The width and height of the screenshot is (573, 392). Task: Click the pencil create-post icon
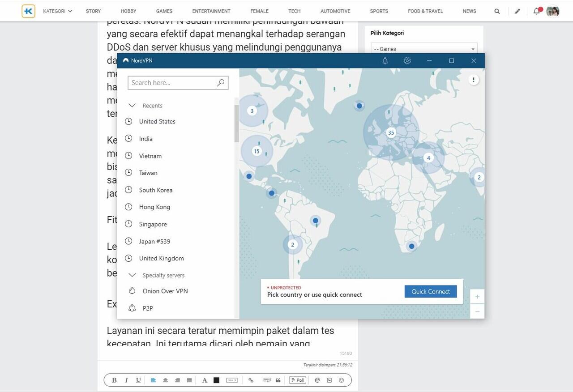[x=517, y=11]
